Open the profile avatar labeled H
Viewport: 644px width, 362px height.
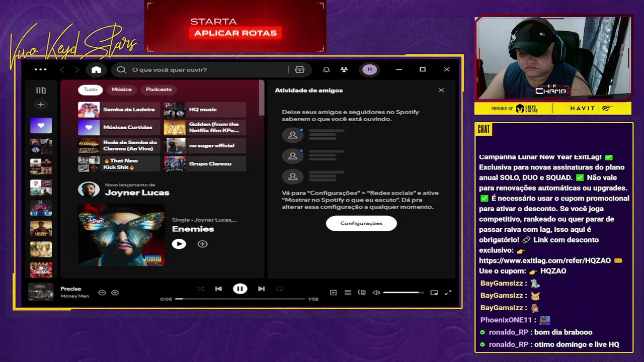[370, 69]
